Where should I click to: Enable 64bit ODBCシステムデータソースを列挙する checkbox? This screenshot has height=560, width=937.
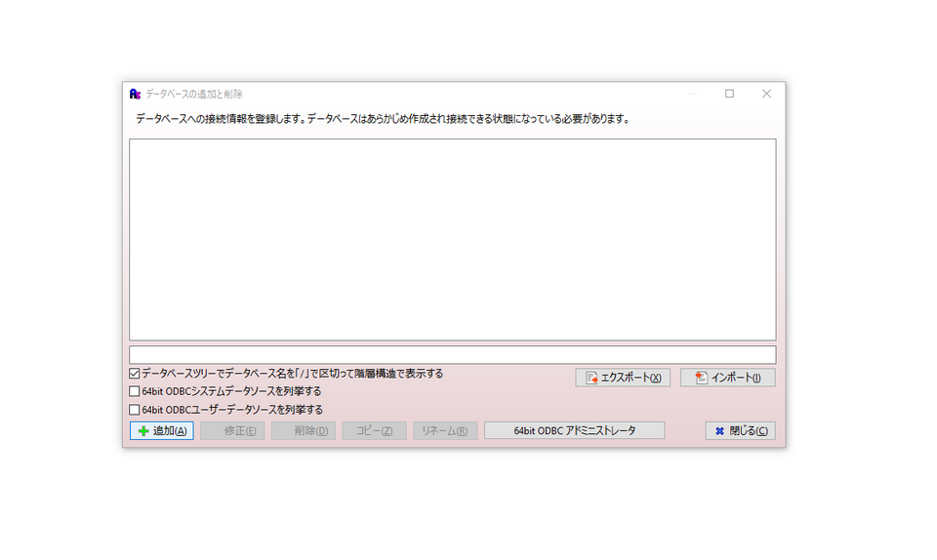[x=135, y=391]
